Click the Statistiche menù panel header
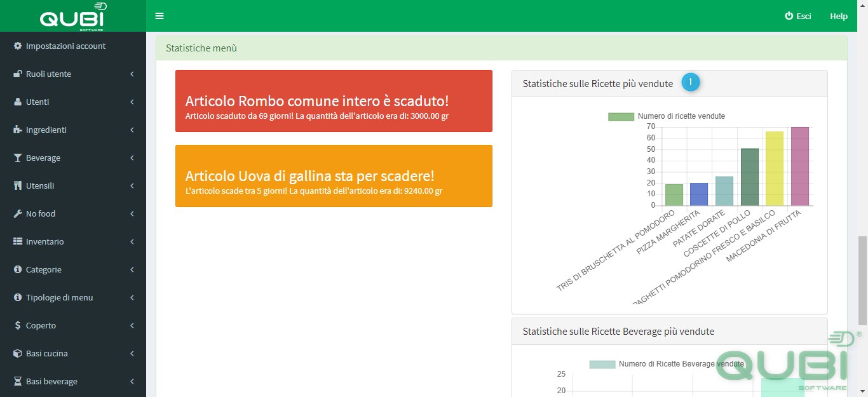868x397 pixels. (x=501, y=48)
